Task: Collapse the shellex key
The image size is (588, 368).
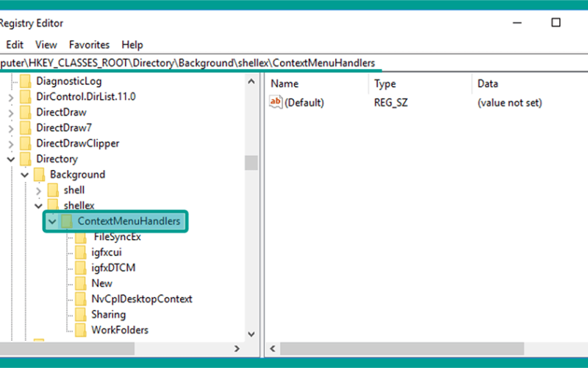Action: 39,206
